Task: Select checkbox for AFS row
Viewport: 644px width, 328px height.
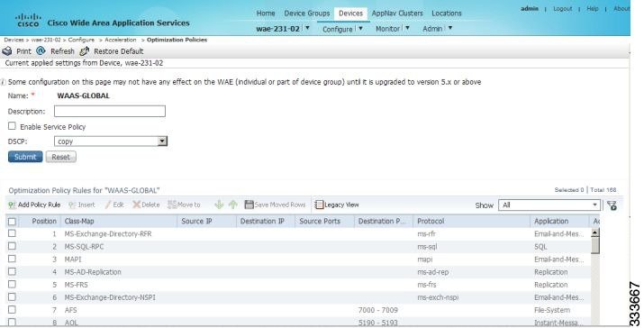Action: pyautogui.click(x=12, y=309)
